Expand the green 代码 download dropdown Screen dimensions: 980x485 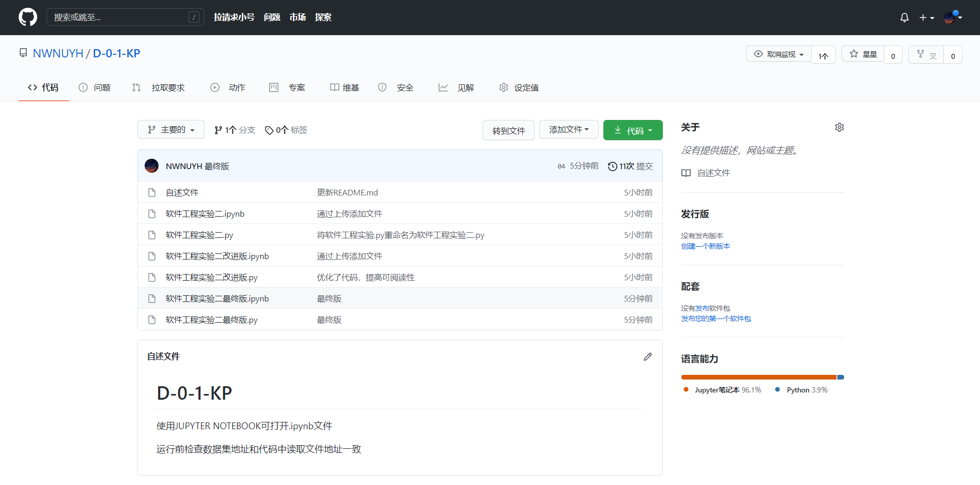point(633,130)
